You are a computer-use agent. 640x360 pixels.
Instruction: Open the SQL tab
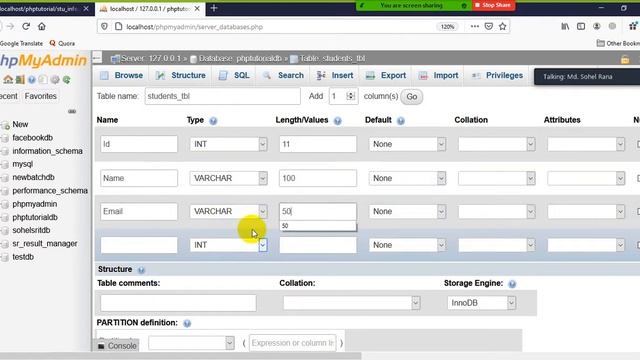[x=234, y=76]
